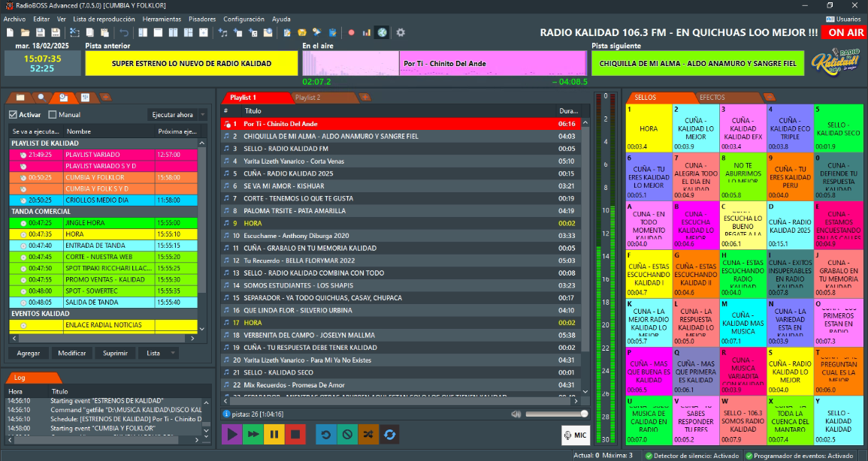Add a new playlist tab with plus
This screenshot has width=868, height=461.
click(364, 98)
